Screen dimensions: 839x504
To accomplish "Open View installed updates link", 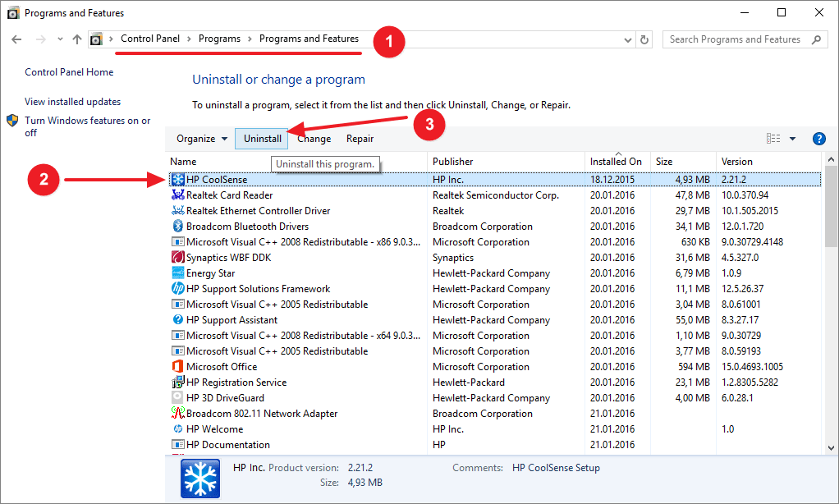I will pyautogui.click(x=73, y=102).
